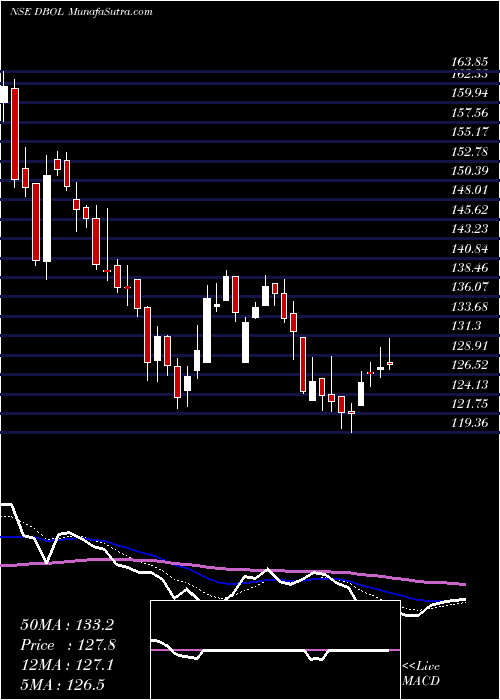Select the 163.85 price level label

click(x=470, y=63)
